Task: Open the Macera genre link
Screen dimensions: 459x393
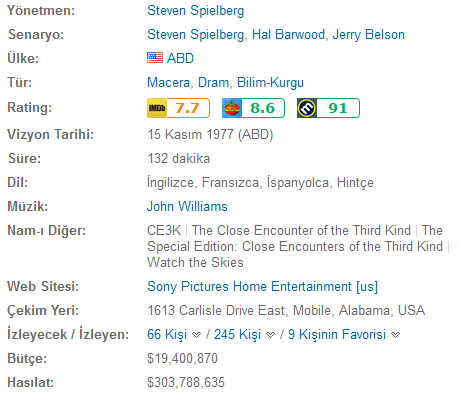Action: (x=168, y=82)
